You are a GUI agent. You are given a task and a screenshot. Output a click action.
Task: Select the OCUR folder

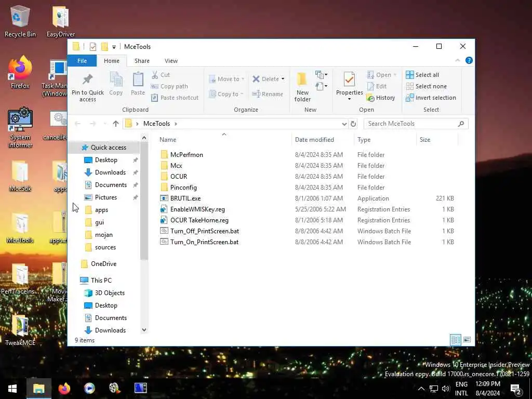(x=179, y=177)
